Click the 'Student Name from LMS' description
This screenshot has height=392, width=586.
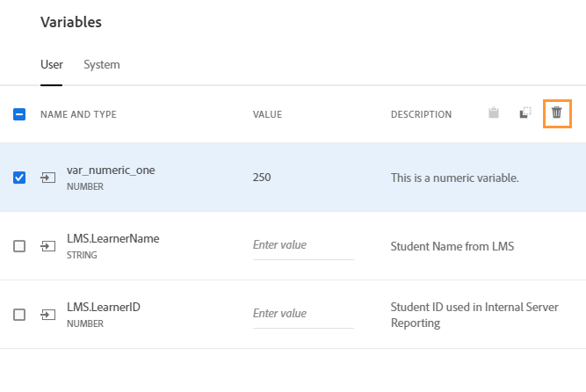click(x=452, y=246)
